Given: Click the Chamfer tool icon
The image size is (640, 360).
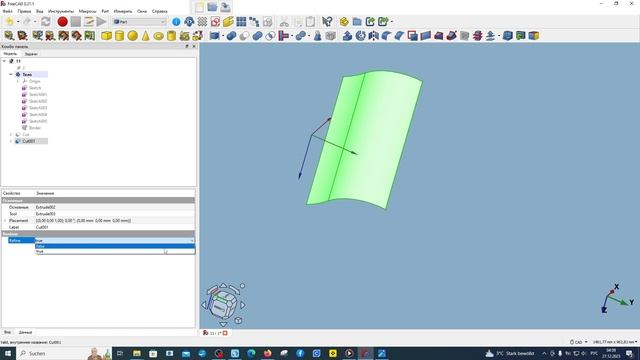Looking at the screenshot, I should coord(400,36).
